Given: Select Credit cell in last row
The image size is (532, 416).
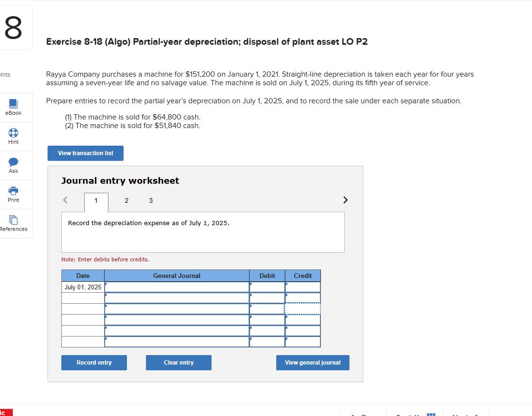Looking at the screenshot, I should pyautogui.click(x=303, y=342).
